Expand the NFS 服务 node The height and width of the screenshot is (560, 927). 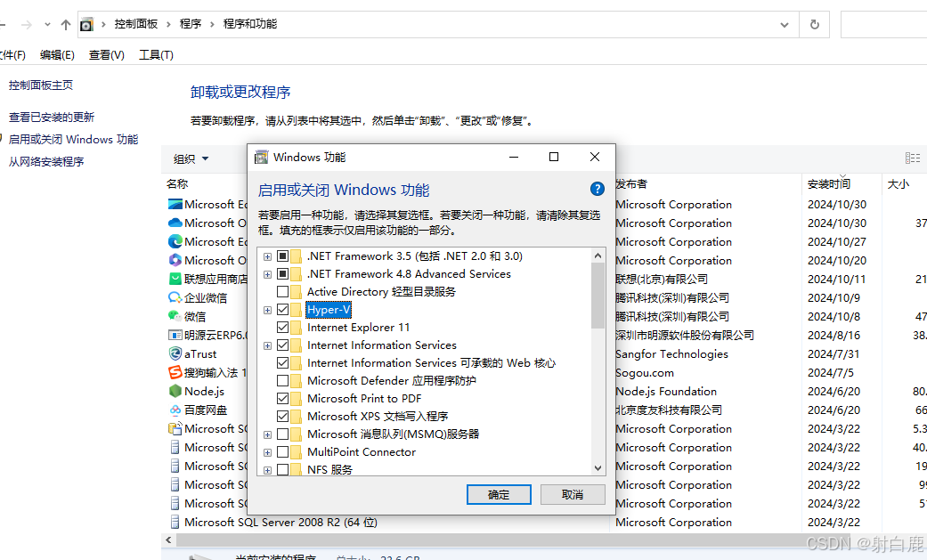(267, 470)
